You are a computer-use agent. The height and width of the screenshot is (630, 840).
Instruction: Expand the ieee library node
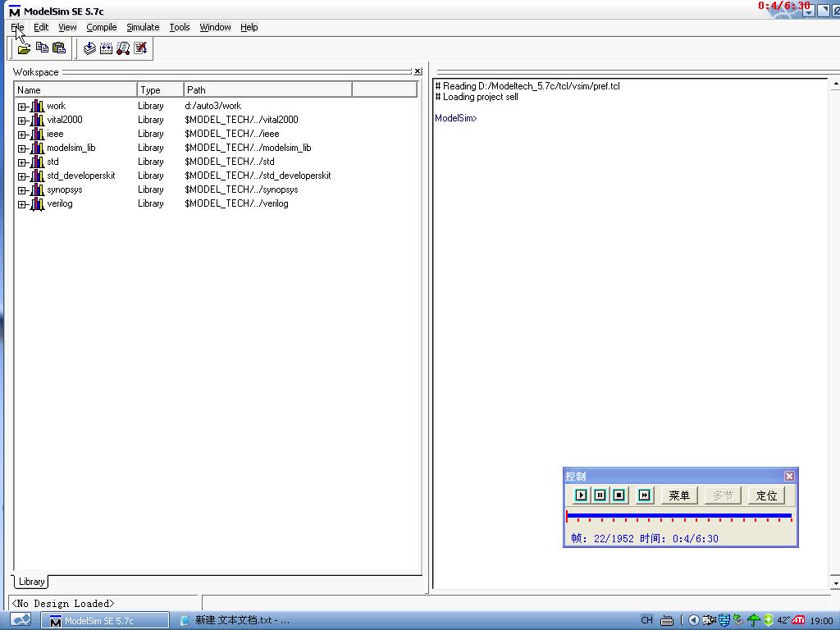[21, 135]
